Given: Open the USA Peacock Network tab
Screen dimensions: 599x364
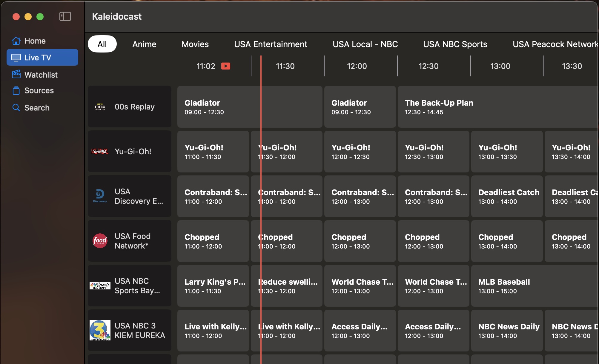Looking at the screenshot, I should 555,44.
